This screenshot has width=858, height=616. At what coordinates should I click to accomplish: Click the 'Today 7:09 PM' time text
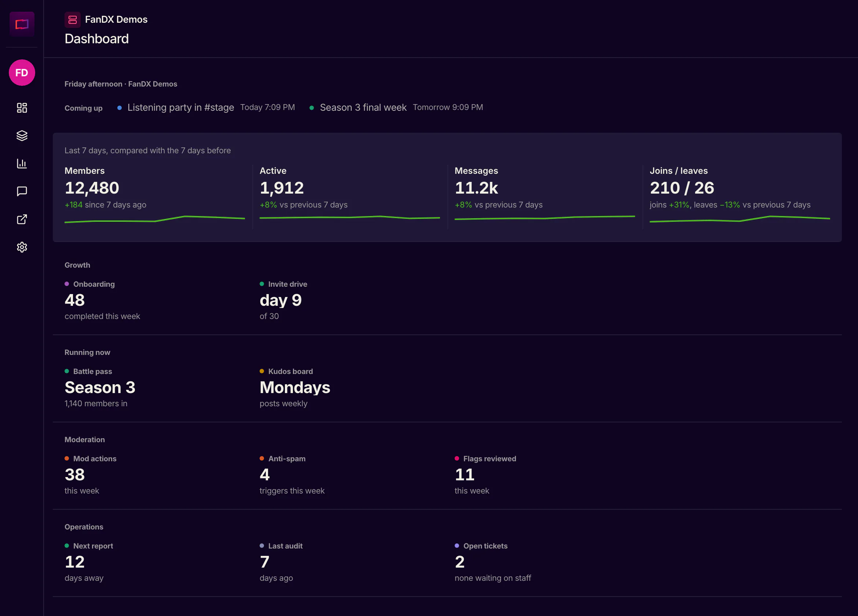(267, 107)
